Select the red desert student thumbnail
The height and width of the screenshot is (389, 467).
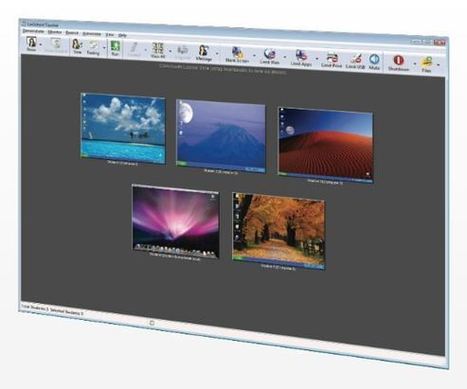(x=326, y=145)
